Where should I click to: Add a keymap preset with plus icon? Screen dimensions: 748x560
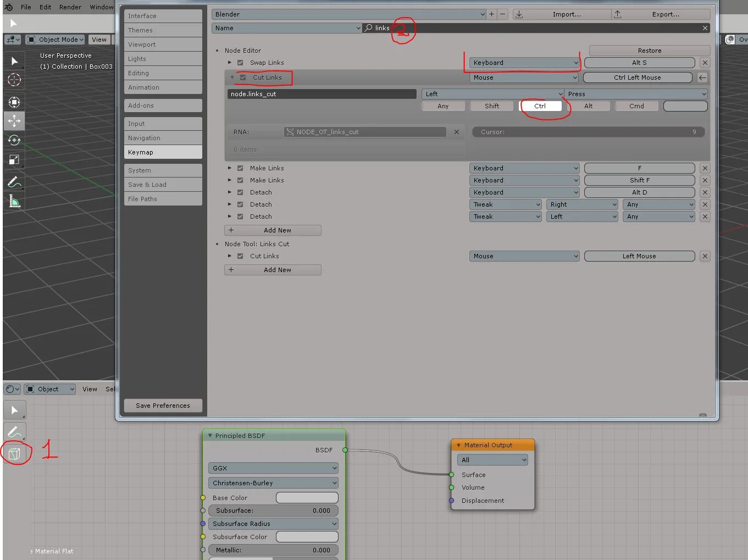pos(492,14)
